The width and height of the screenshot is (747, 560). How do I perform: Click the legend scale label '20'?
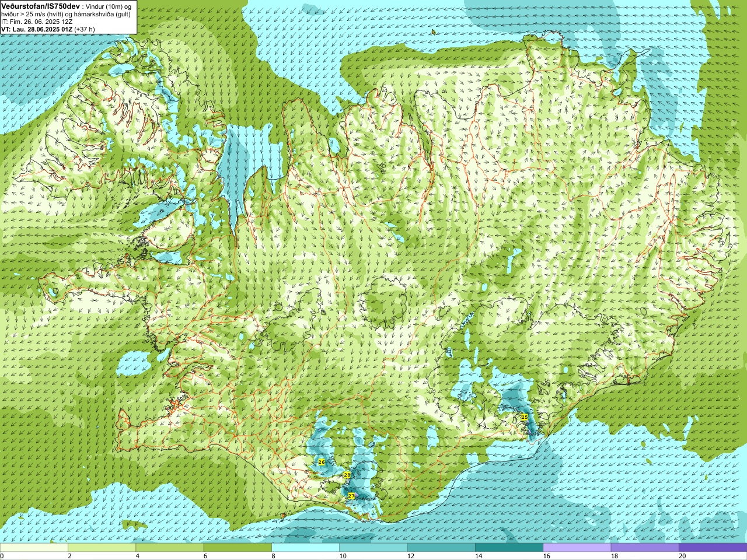[x=682, y=556]
